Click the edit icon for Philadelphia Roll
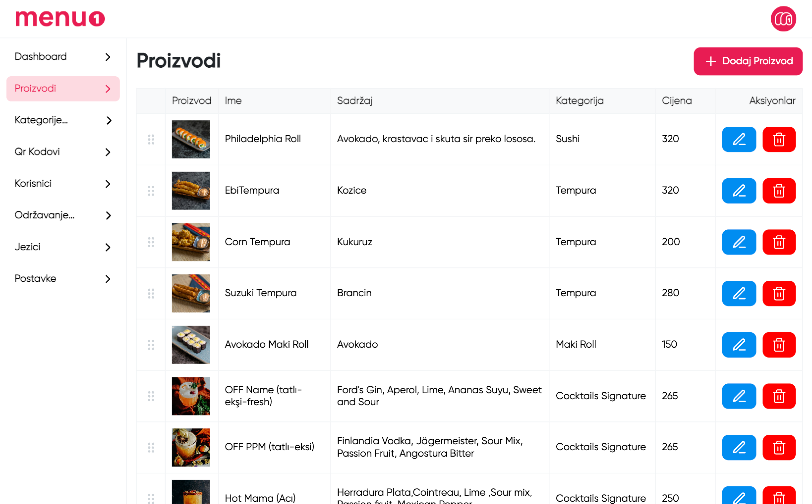The height and width of the screenshot is (504, 812). click(x=739, y=139)
